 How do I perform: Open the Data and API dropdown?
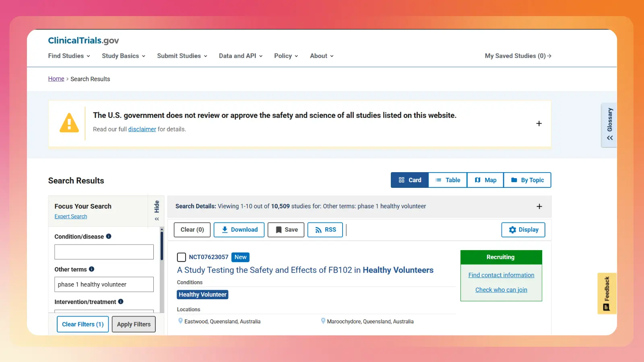coord(241,56)
